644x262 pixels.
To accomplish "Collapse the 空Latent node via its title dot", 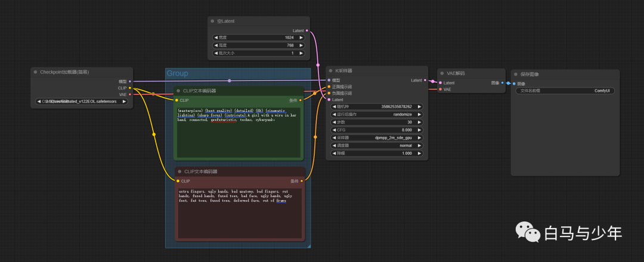I will [212, 21].
